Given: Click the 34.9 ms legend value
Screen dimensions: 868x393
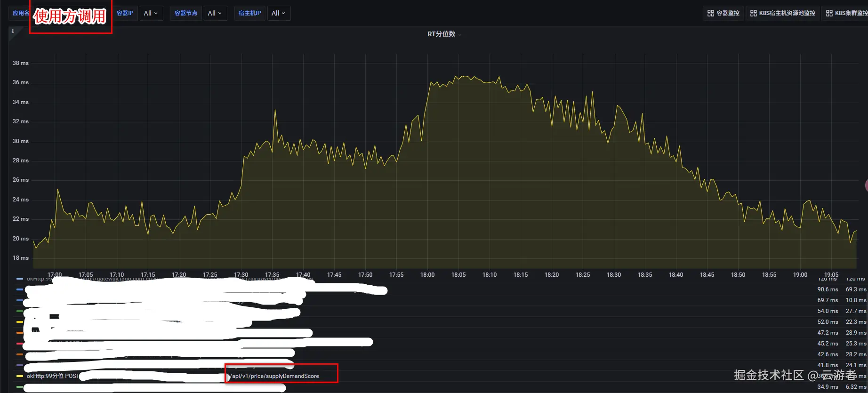Looking at the screenshot, I should (x=828, y=387).
